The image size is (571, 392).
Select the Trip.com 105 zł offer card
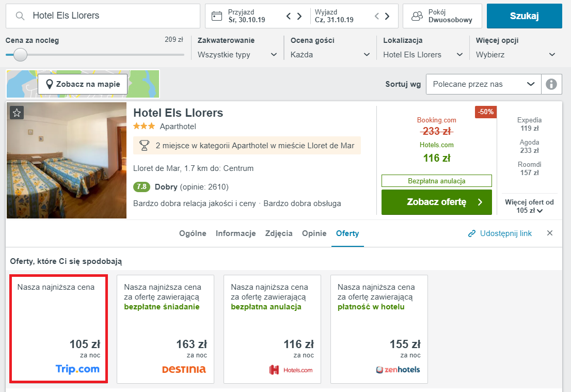[x=59, y=329]
